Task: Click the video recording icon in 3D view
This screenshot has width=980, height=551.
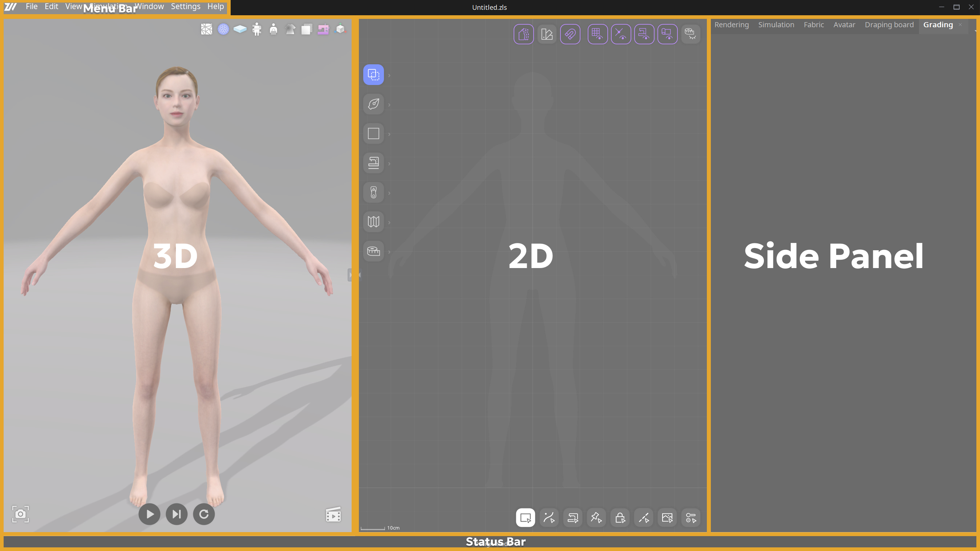Action: tap(333, 514)
